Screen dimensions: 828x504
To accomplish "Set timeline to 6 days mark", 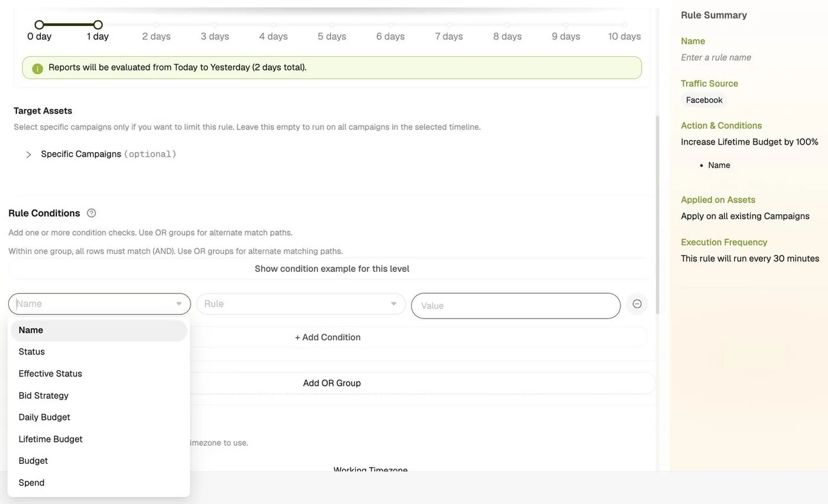I will [390, 25].
